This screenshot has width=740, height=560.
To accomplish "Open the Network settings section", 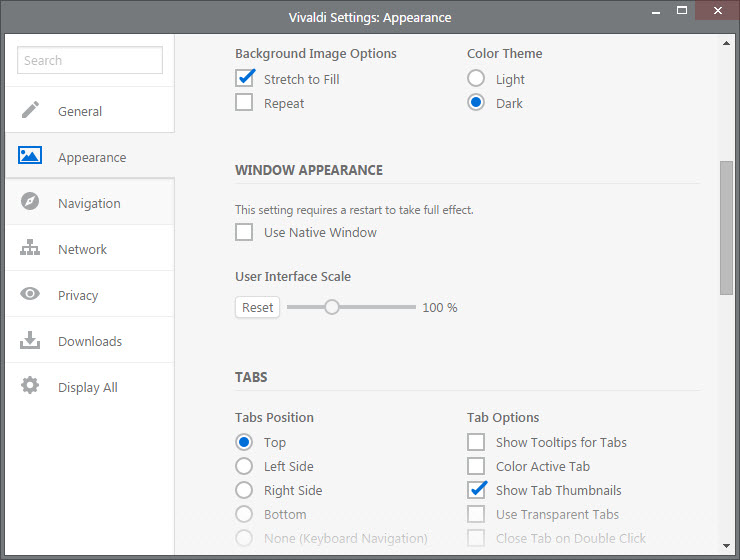I will [90, 248].
